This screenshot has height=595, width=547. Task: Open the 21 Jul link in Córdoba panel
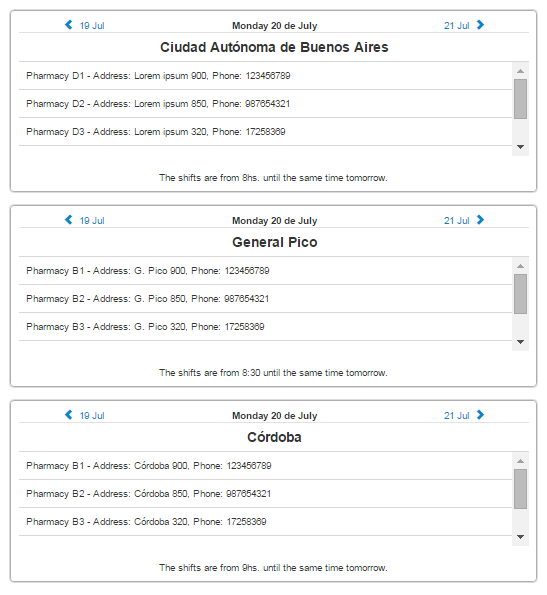[x=457, y=416]
